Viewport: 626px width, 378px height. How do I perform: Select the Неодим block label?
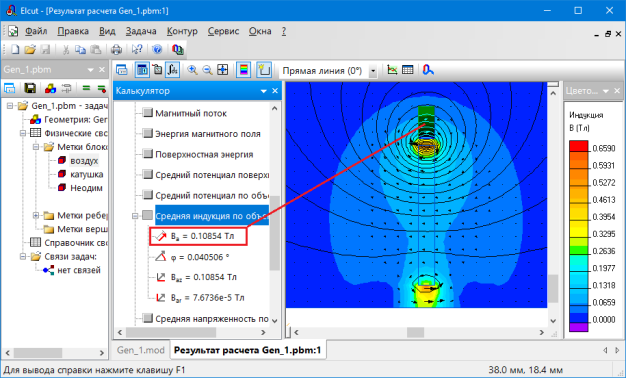(x=86, y=188)
